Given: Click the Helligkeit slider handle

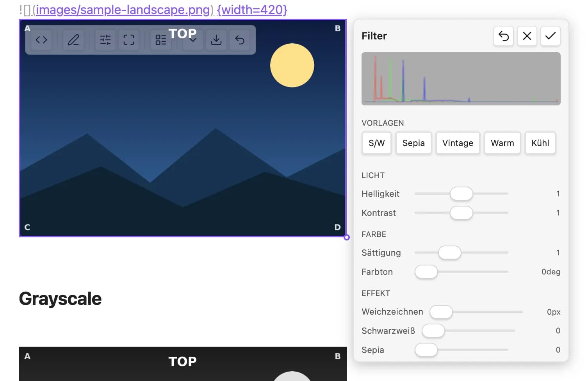Looking at the screenshot, I should click(x=461, y=194).
